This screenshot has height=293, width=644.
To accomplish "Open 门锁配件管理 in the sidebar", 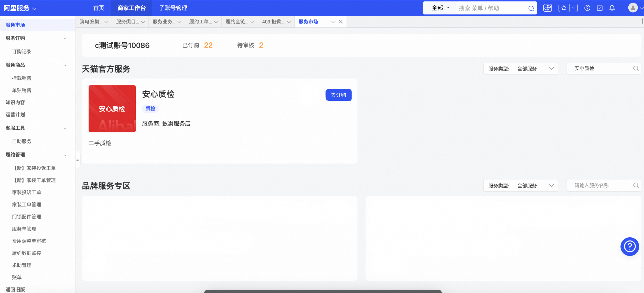I will (27, 217).
